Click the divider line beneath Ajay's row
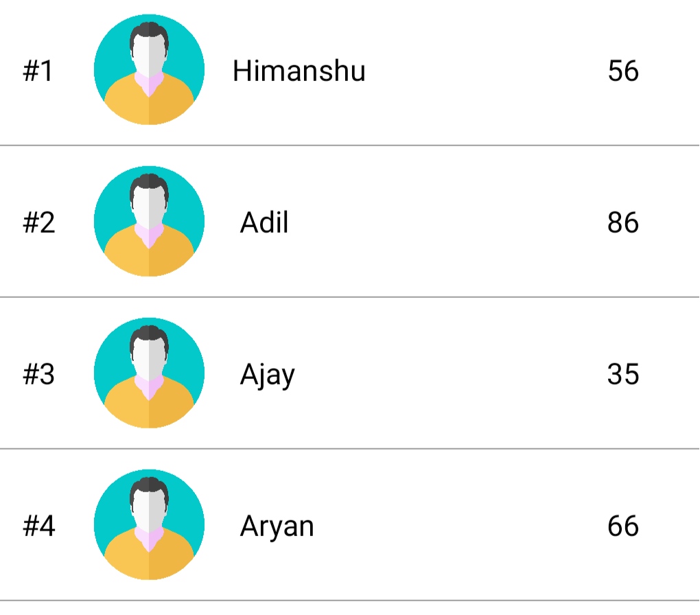This screenshot has height=615, width=700. pos(349,448)
